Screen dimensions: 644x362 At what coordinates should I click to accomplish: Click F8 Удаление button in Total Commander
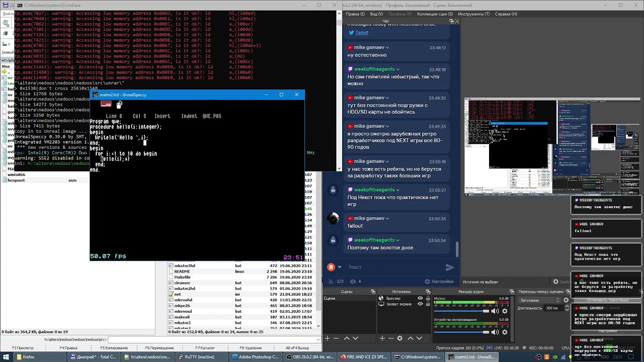pos(251,348)
